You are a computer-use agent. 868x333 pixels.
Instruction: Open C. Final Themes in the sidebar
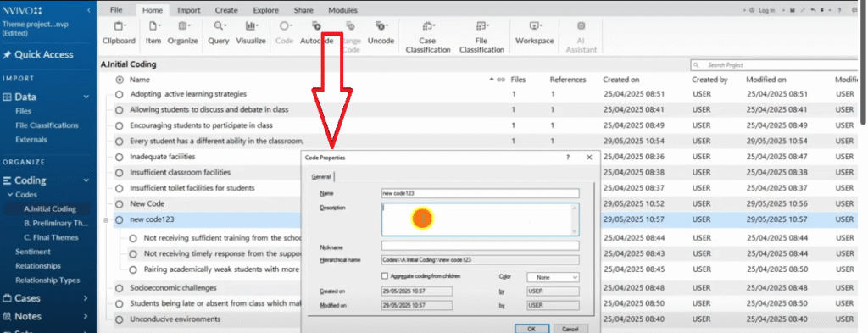tap(51, 237)
